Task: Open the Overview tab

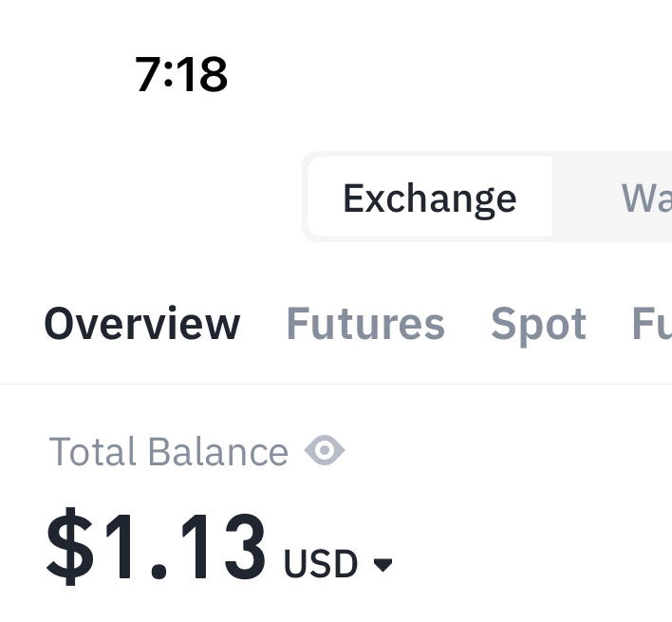Action: tap(142, 324)
